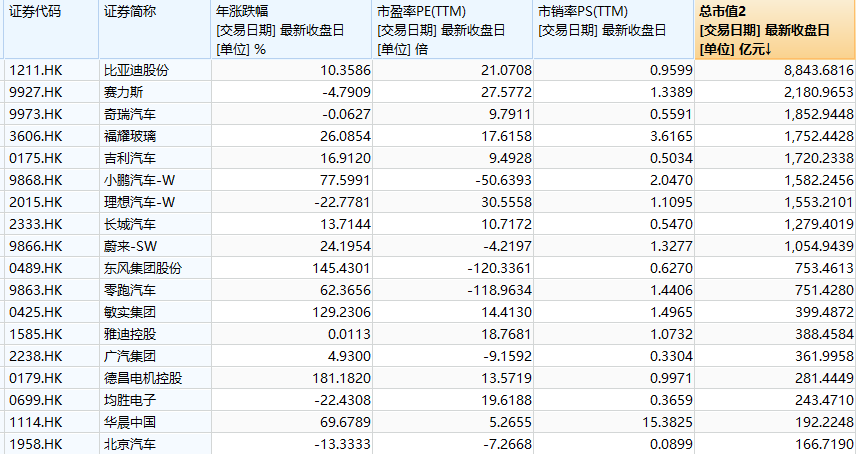Select stock code 0175.HK
Image resolution: width=859 pixels, height=454 pixels.
pos(36,158)
